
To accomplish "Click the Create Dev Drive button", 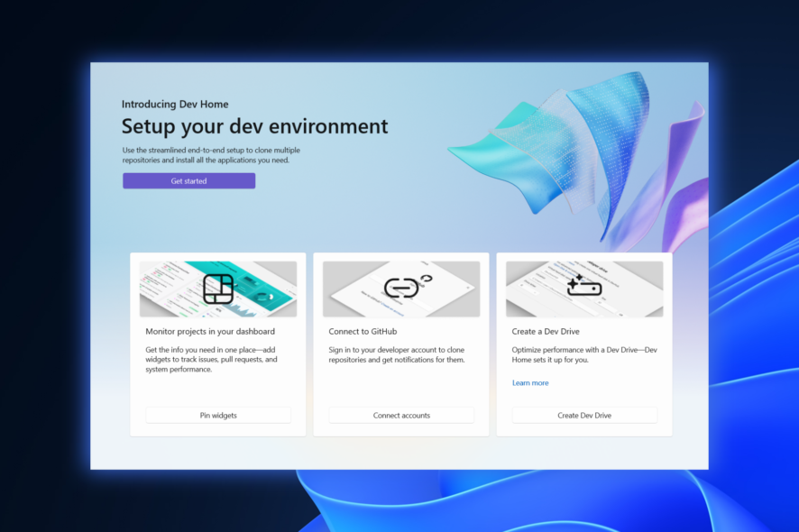I will pos(584,415).
